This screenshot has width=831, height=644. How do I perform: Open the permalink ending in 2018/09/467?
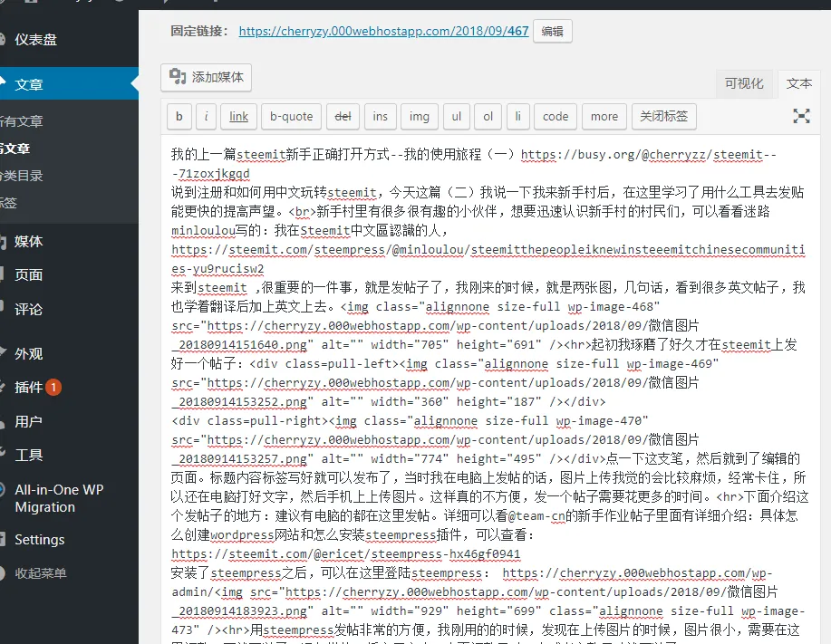pyautogui.click(x=383, y=31)
